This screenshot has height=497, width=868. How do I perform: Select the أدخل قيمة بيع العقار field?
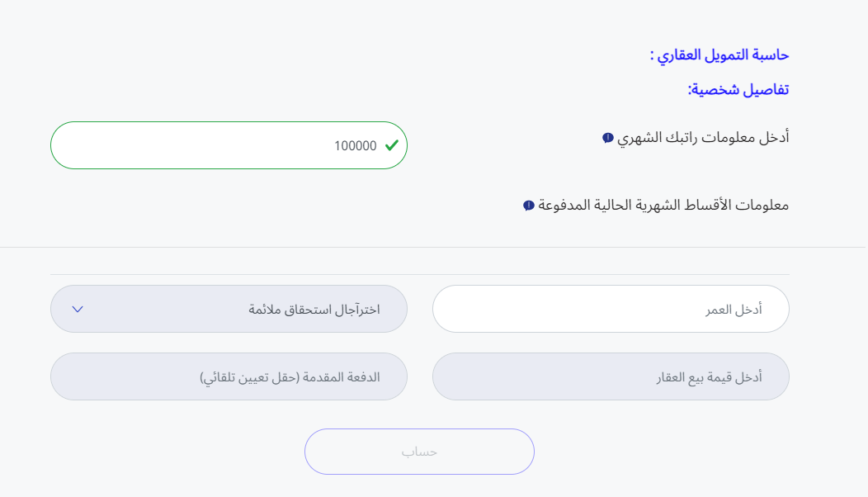[611, 376]
